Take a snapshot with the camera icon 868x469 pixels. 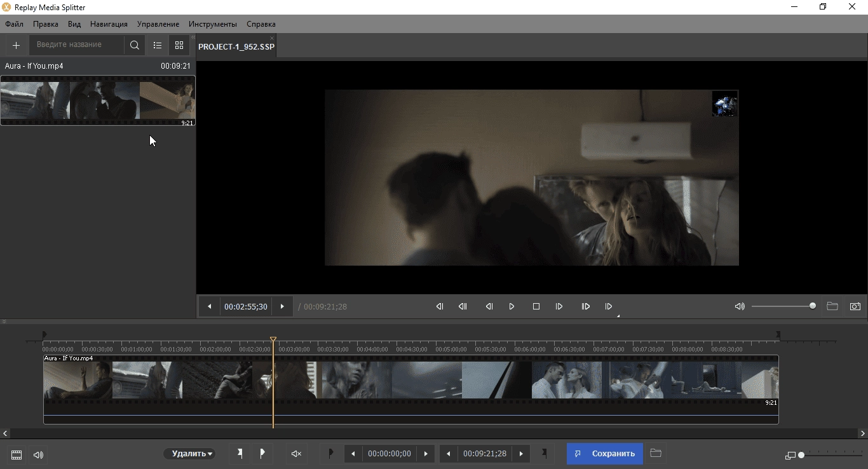tap(855, 306)
